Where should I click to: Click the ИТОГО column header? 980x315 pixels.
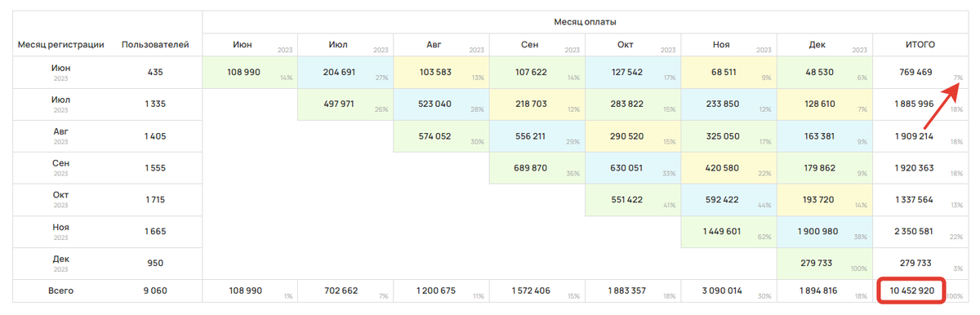pyautogui.click(x=920, y=45)
